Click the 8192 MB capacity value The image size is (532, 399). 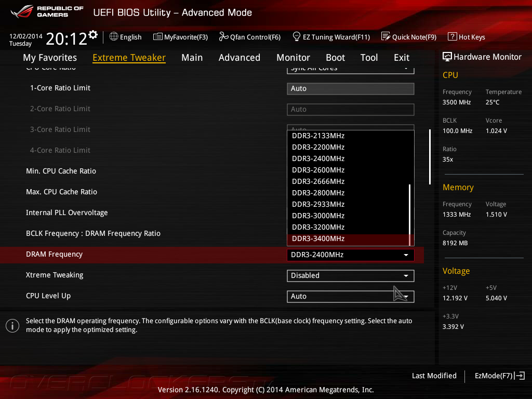tap(455, 243)
